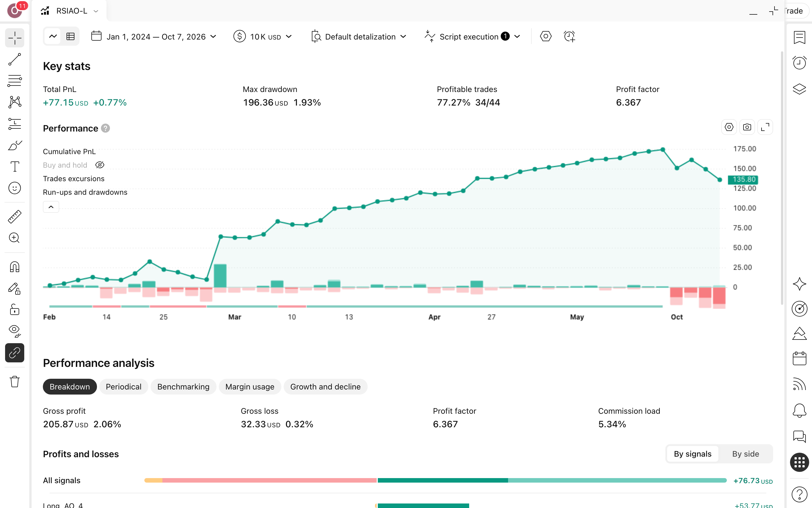Open the object tree layers icon
This screenshot has width=812, height=508.
[x=799, y=89]
